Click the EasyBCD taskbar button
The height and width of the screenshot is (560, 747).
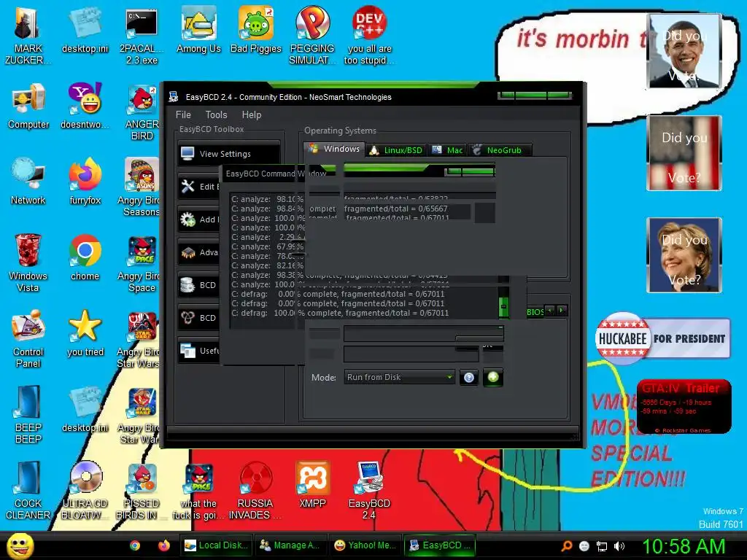(440, 545)
